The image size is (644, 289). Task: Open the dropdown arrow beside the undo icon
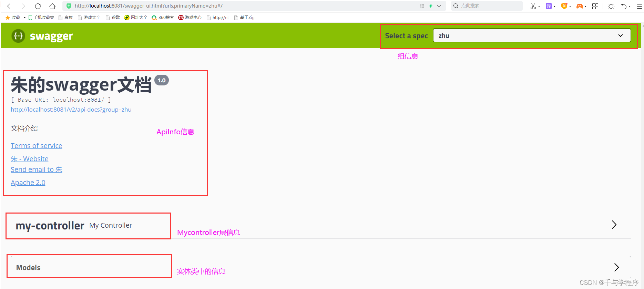[x=630, y=7]
